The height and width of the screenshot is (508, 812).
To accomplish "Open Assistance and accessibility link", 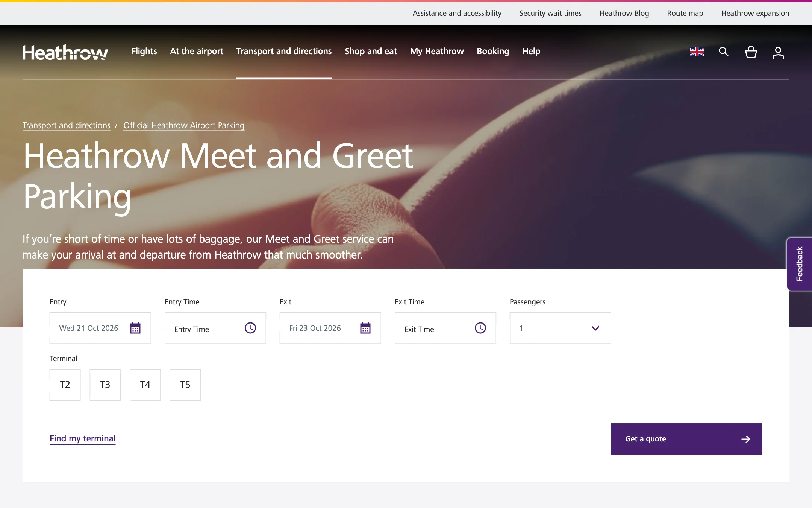I will tap(457, 13).
